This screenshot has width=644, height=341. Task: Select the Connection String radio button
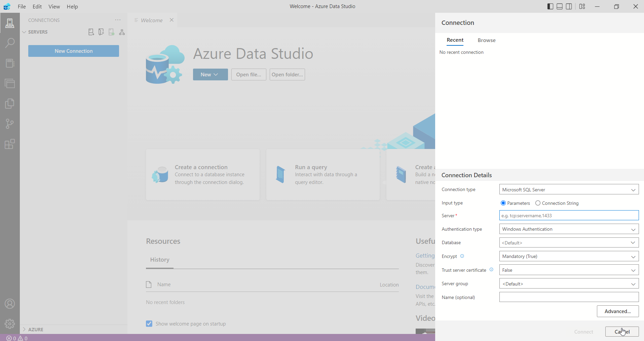pos(538,203)
